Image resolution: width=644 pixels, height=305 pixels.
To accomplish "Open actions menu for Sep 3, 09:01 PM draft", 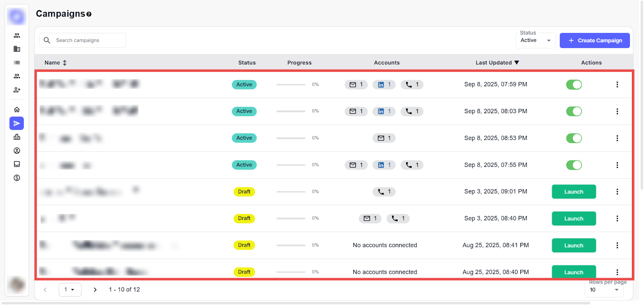I will [x=617, y=192].
